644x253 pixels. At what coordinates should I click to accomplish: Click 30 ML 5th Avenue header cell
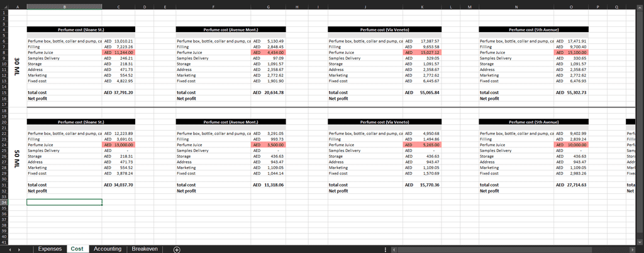(533, 30)
